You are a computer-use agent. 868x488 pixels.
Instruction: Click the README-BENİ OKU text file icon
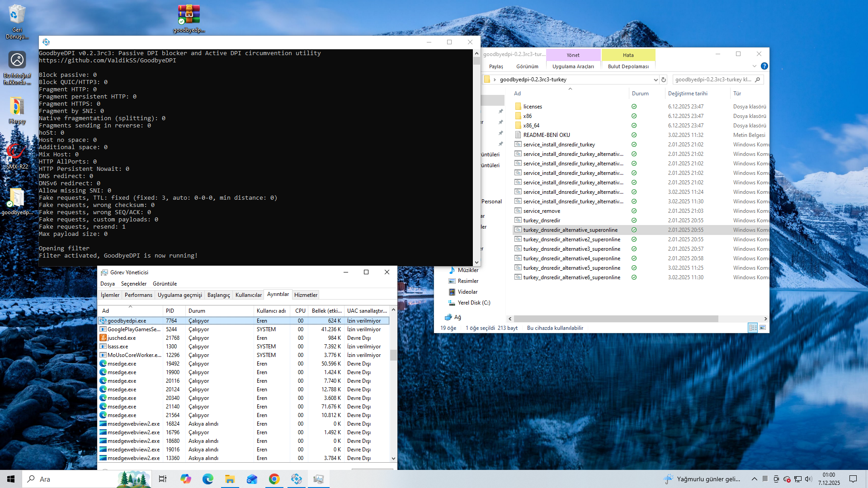click(518, 135)
